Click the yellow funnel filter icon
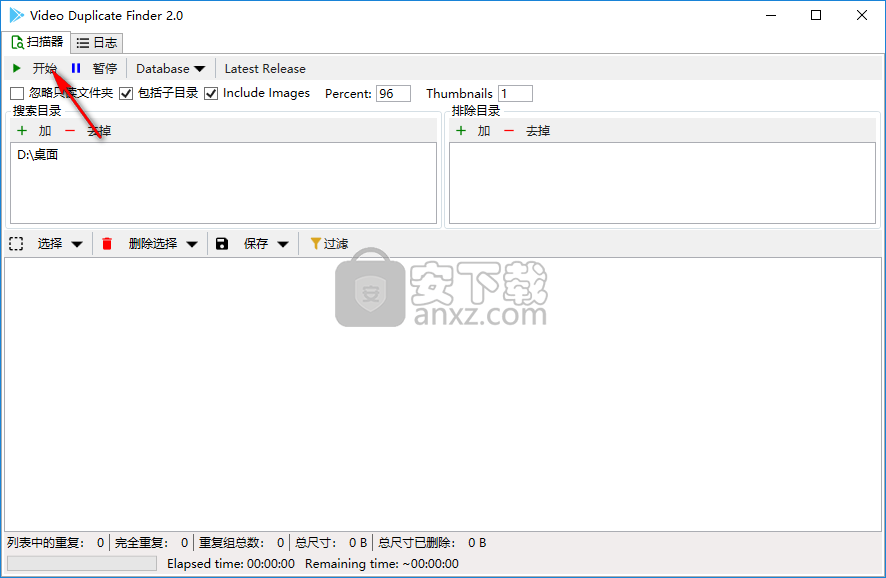This screenshot has height=578, width=886. (316, 244)
